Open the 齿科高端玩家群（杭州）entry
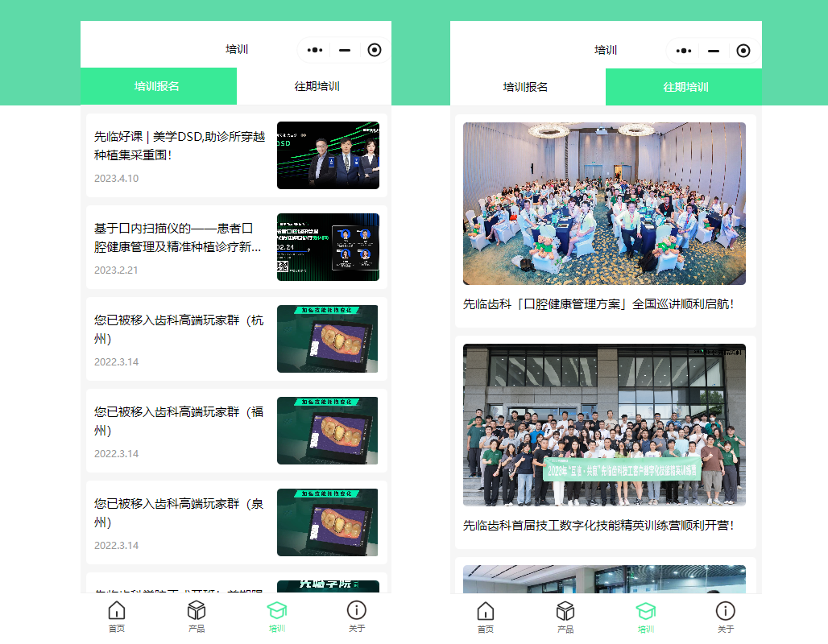The width and height of the screenshot is (828, 644). tap(178, 329)
